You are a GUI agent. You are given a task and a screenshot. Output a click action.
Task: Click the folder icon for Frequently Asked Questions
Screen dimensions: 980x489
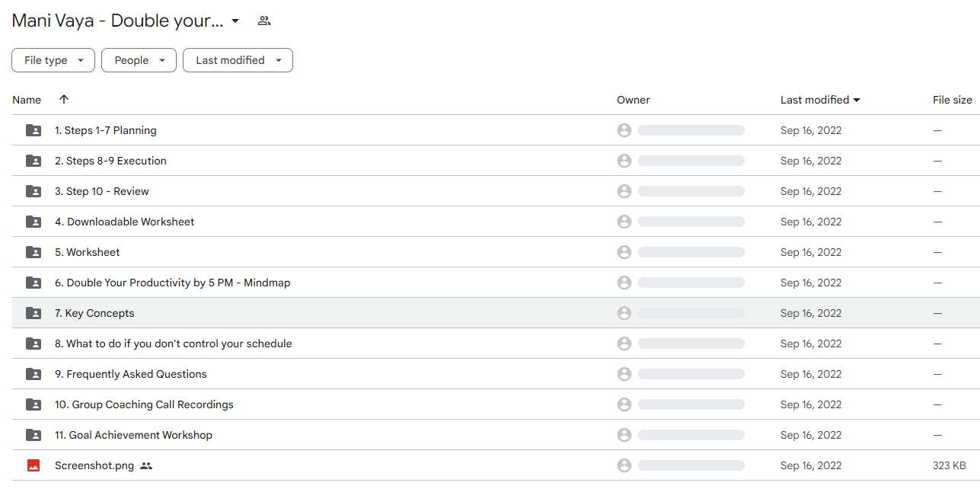(34, 374)
